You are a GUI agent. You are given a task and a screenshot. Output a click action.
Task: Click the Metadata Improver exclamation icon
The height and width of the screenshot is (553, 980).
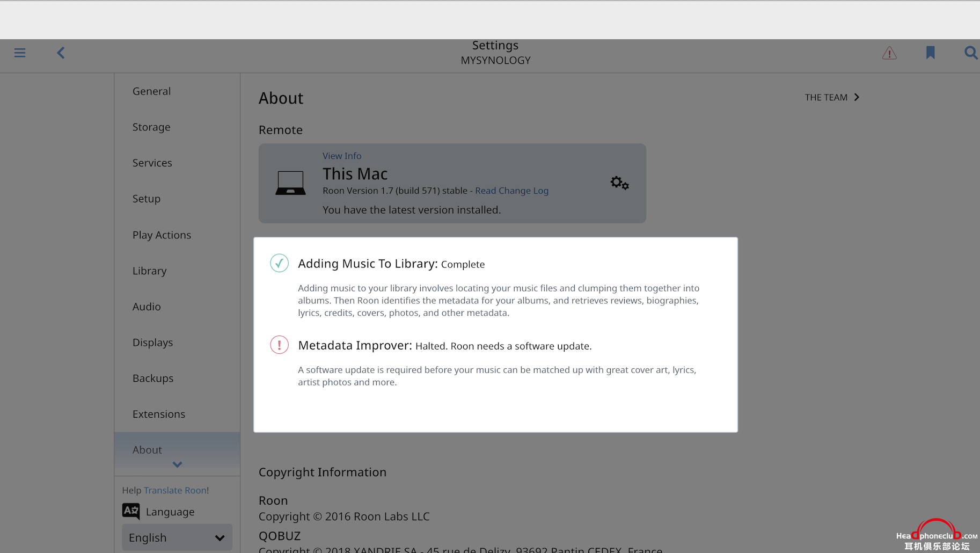[x=279, y=345]
